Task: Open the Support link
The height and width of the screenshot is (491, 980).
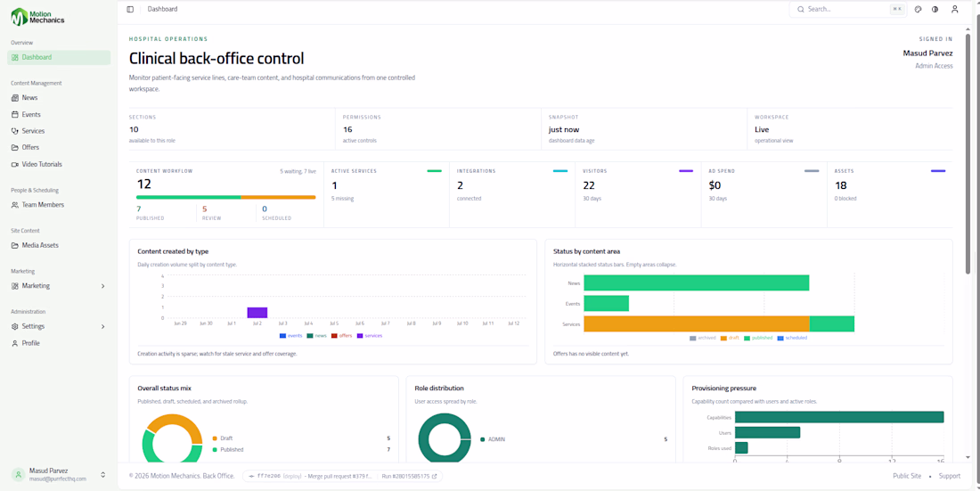Action: [x=950, y=476]
